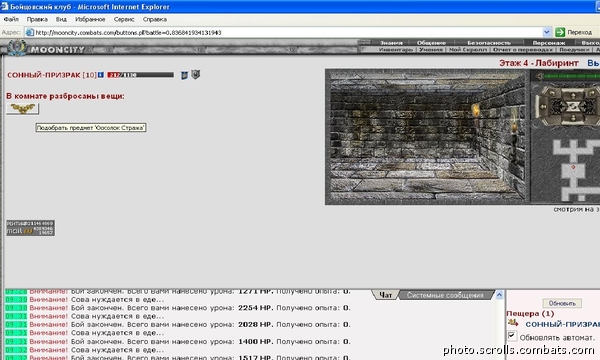
Task: Click the Переход go button
Action: [574, 32]
